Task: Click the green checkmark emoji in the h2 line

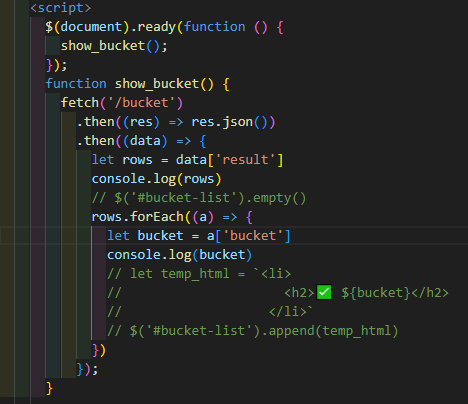Action: [x=324, y=293]
